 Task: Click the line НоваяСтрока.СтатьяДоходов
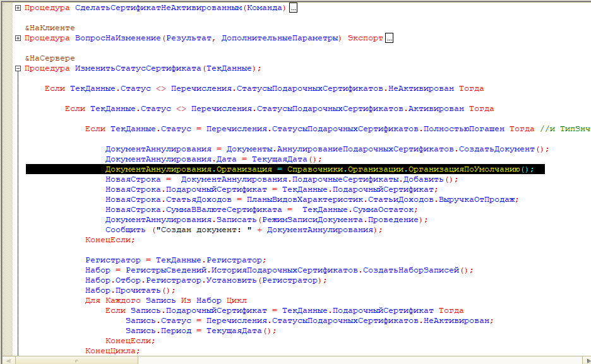312,199
